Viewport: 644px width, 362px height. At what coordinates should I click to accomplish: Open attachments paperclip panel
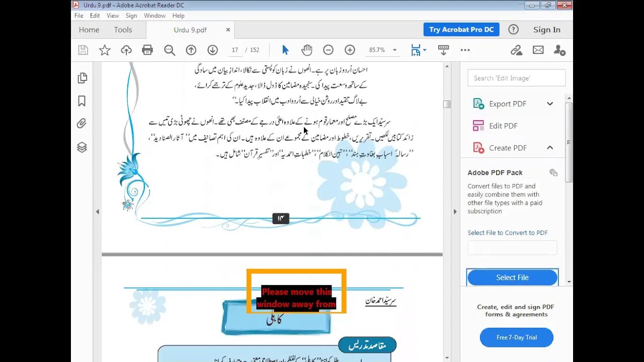tap(82, 124)
